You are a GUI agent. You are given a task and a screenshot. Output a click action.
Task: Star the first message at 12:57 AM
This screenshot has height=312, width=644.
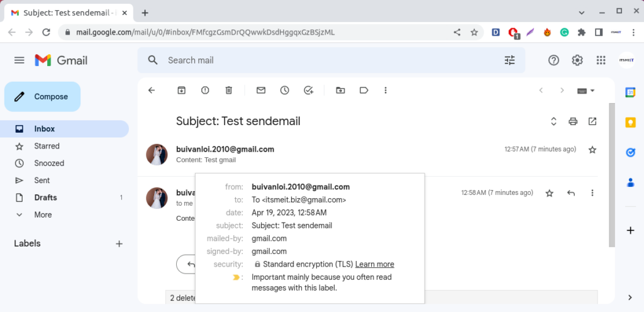(592, 150)
